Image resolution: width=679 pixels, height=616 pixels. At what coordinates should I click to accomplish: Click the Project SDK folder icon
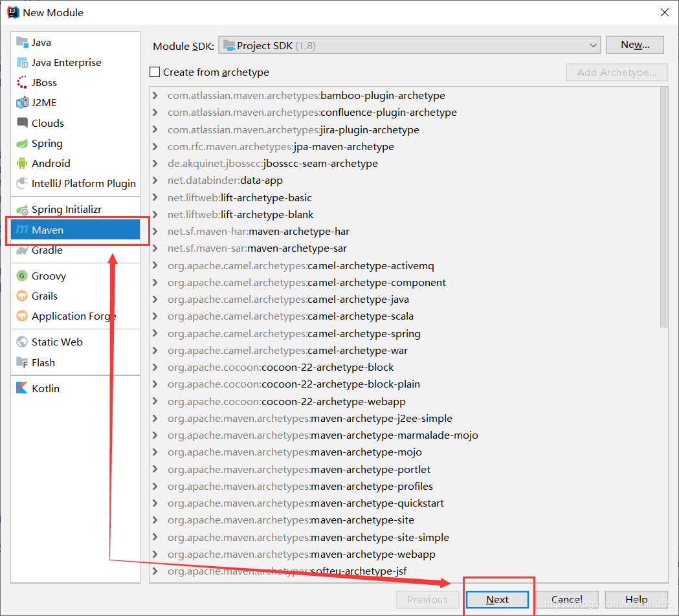coord(229,45)
